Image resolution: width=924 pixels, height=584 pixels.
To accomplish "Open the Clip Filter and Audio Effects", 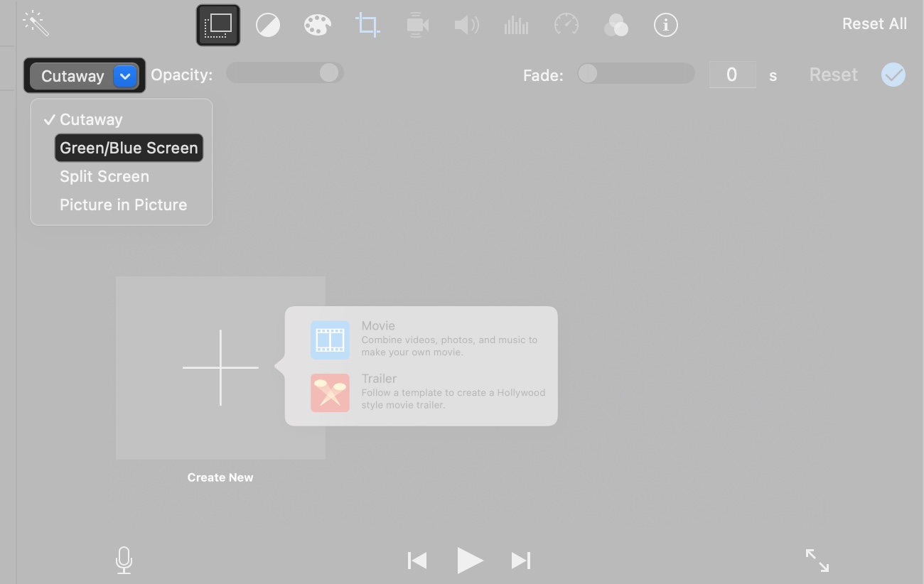I will [616, 24].
